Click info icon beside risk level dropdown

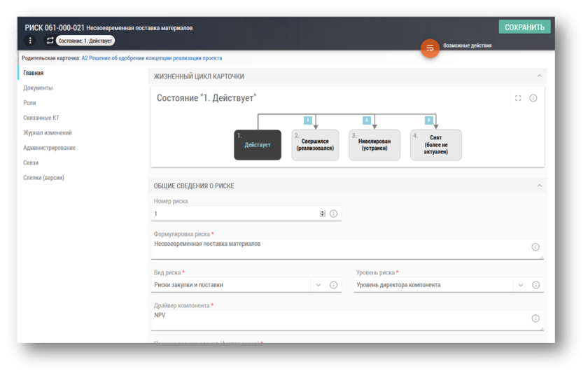(535, 285)
